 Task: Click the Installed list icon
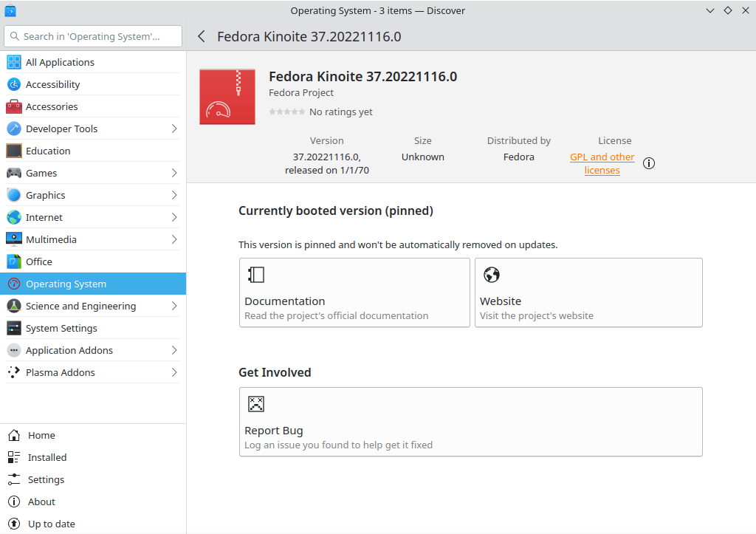(x=14, y=457)
